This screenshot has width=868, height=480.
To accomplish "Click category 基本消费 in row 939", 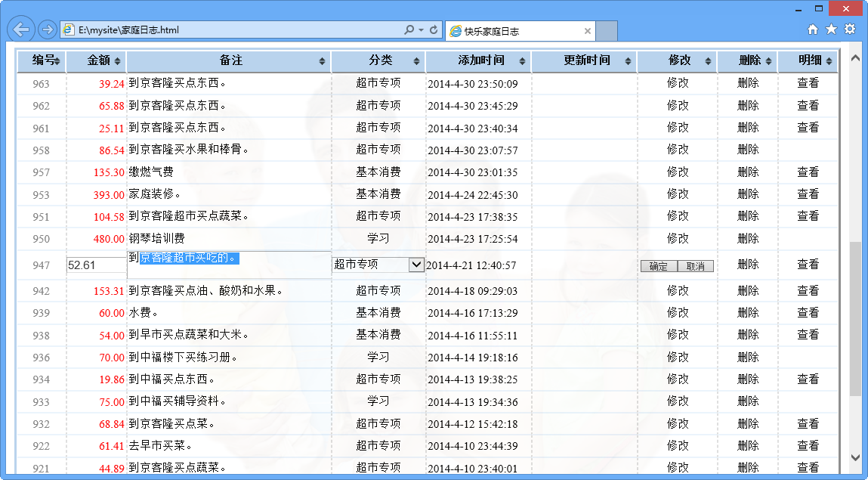I will point(378,313).
